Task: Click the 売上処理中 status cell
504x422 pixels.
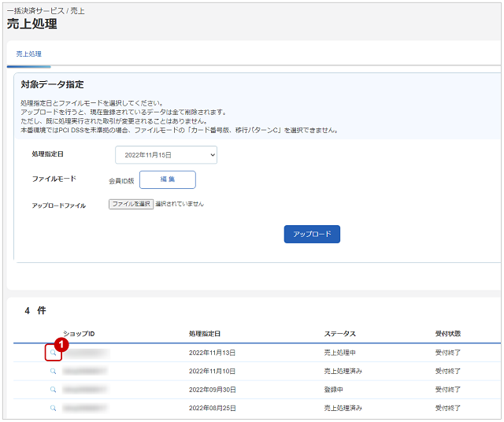Action: click(339, 353)
